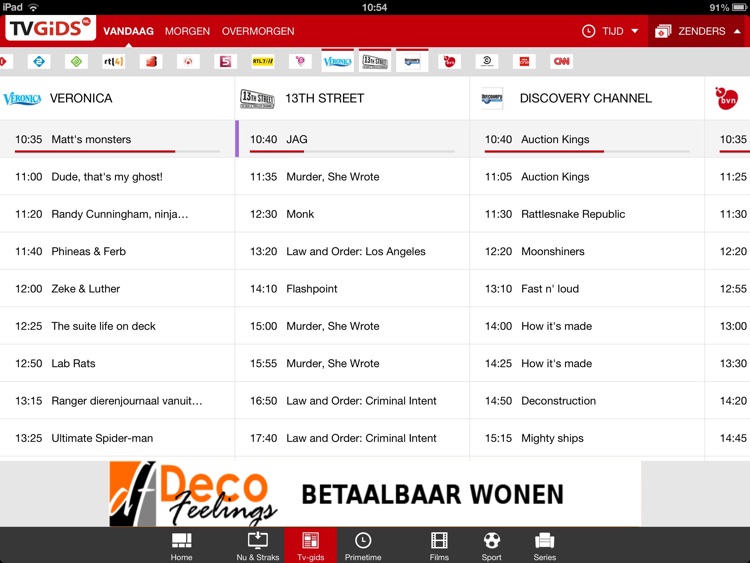Select the purple 5 channel logo
The image size is (750, 563).
tap(225, 61)
